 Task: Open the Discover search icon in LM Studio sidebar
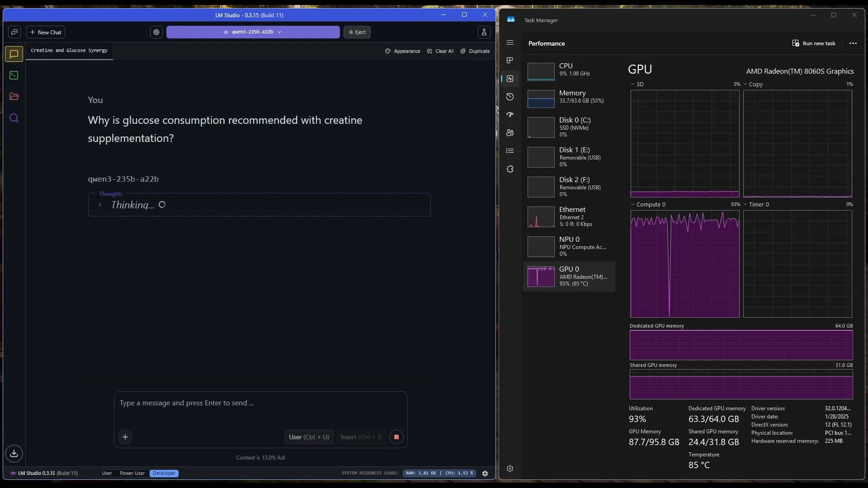point(14,118)
